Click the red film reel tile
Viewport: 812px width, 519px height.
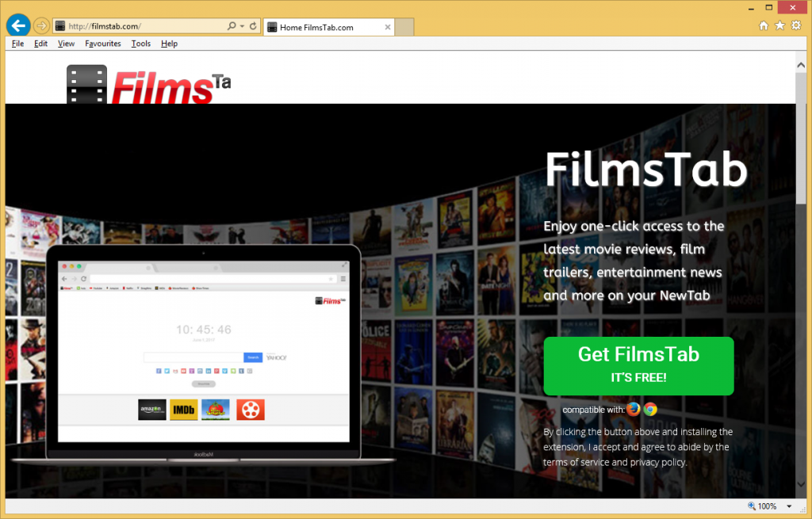coord(251,410)
